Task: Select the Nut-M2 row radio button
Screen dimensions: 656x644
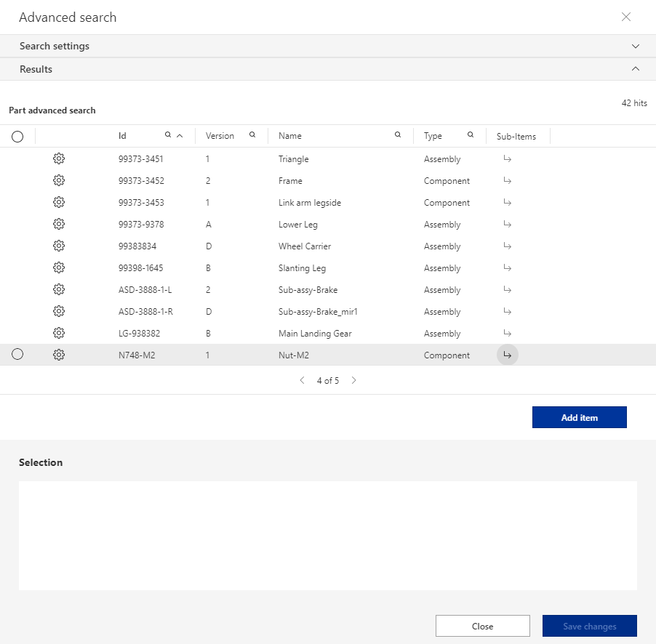Action: pyautogui.click(x=17, y=354)
